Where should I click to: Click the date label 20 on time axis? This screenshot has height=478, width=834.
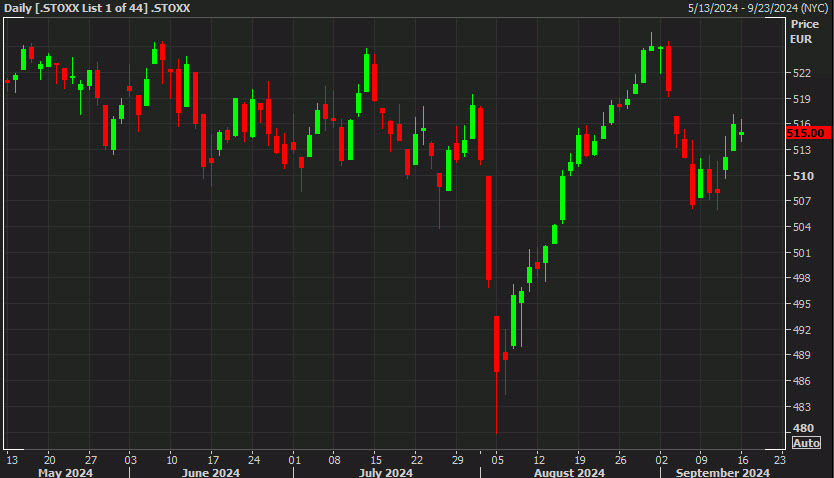[x=49, y=460]
